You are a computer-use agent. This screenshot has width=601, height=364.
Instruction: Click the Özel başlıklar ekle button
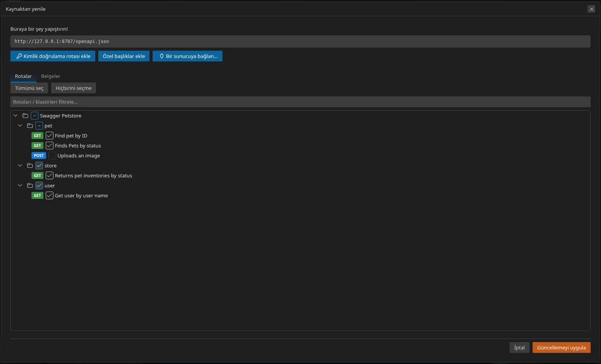tap(124, 56)
